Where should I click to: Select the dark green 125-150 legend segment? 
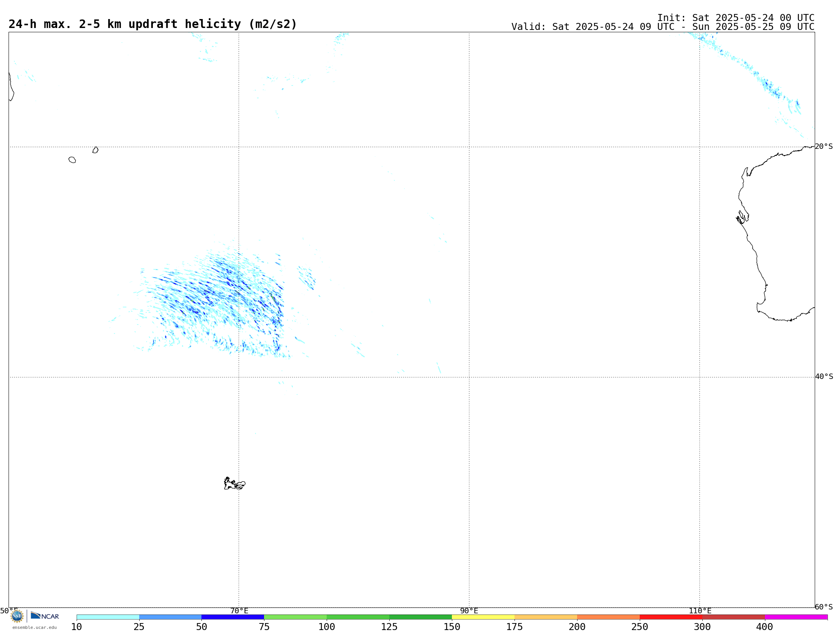421,617
